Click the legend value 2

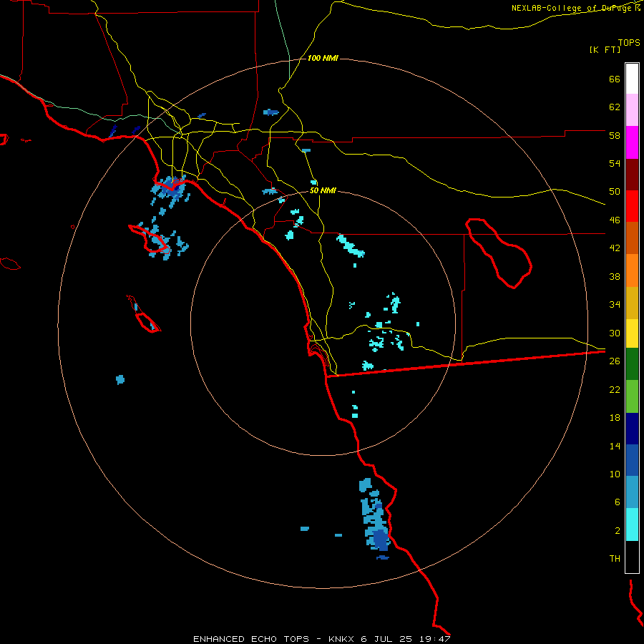tap(618, 531)
